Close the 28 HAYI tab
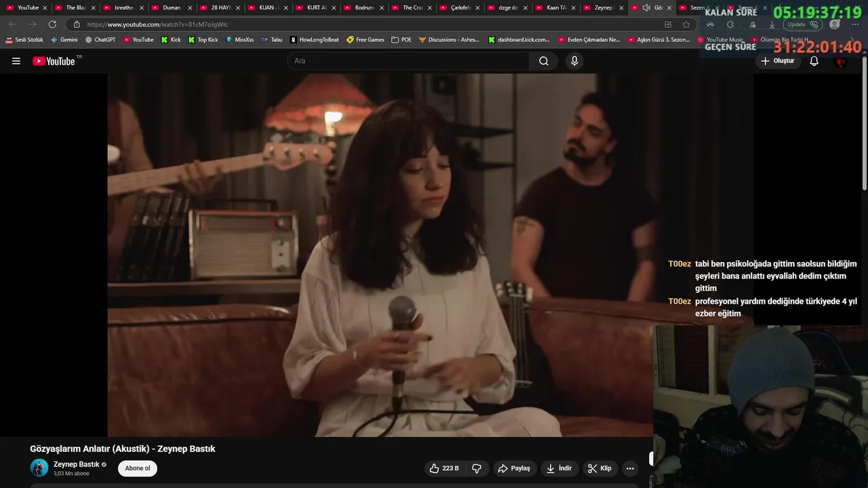 [x=237, y=8]
